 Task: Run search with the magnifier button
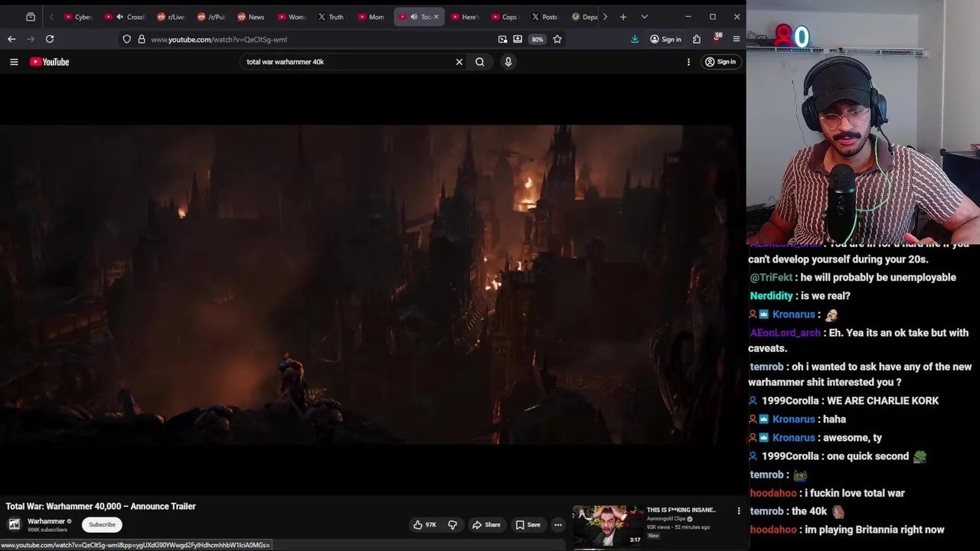[480, 62]
